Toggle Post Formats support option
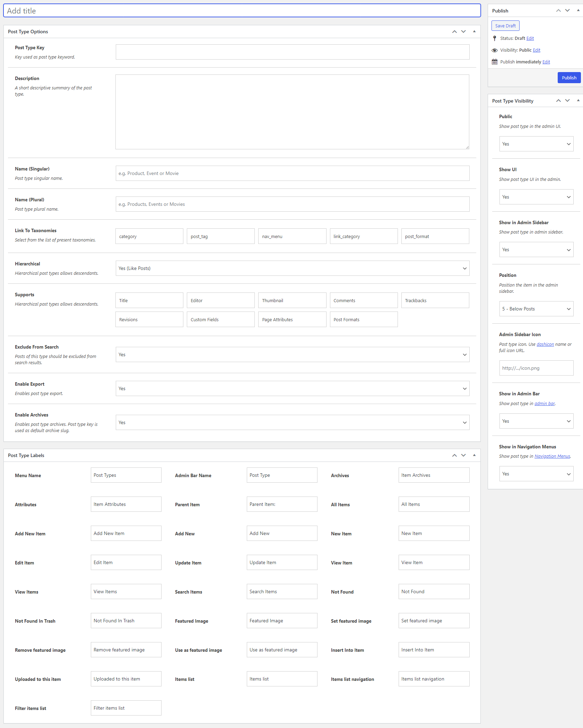583x728 pixels. click(364, 319)
